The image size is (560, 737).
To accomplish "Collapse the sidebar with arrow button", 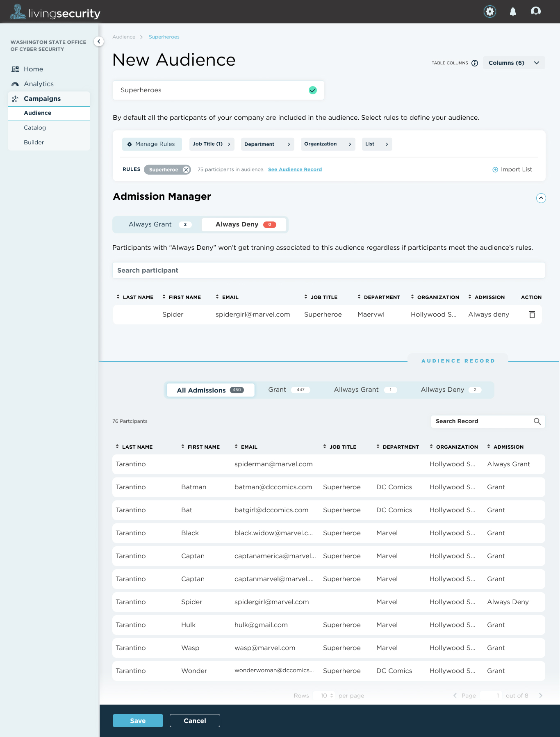I will [x=99, y=41].
